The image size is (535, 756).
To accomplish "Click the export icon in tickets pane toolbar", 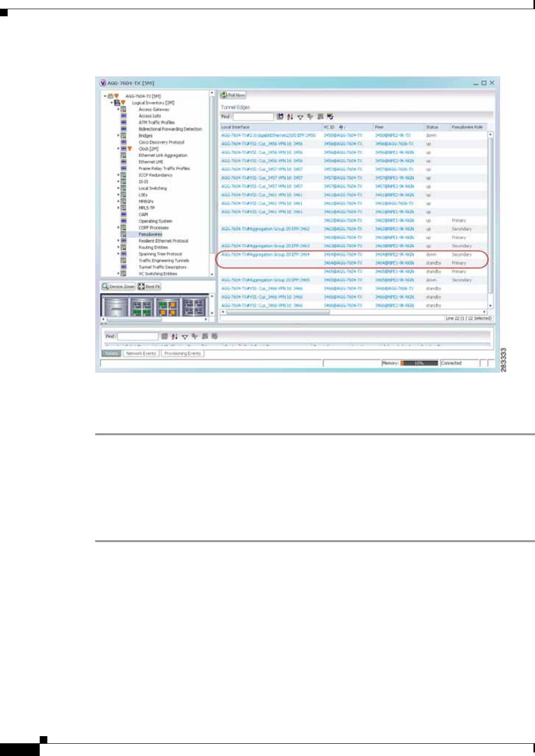I will [164, 337].
